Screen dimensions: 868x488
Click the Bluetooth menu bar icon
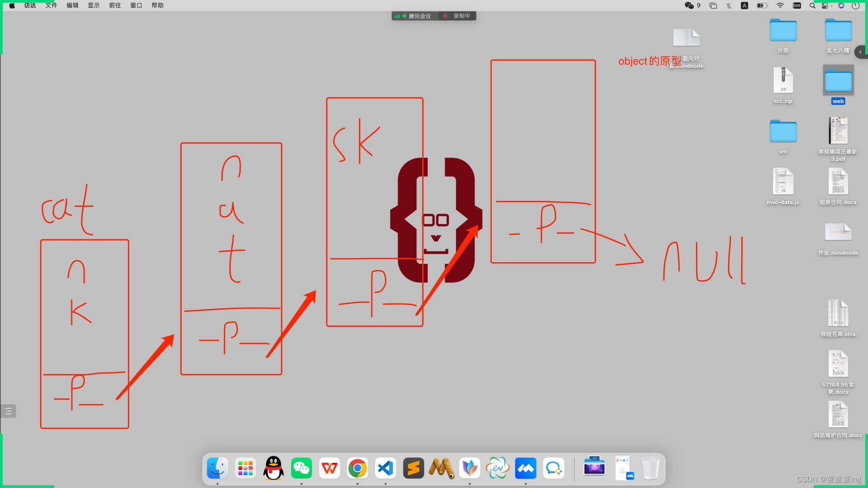[729, 5]
